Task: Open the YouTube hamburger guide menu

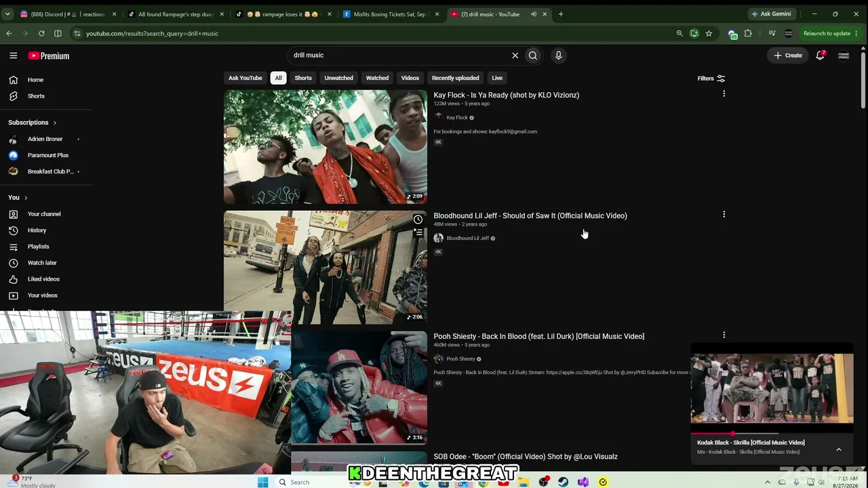Action: coord(13,56)
